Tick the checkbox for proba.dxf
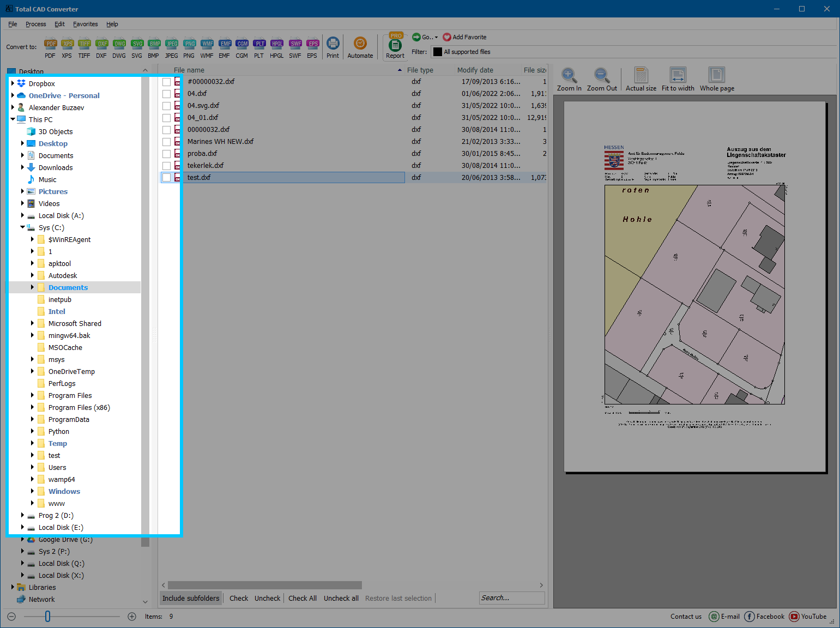The height and width of the screenshot is (628, 840). pos(167,153)
